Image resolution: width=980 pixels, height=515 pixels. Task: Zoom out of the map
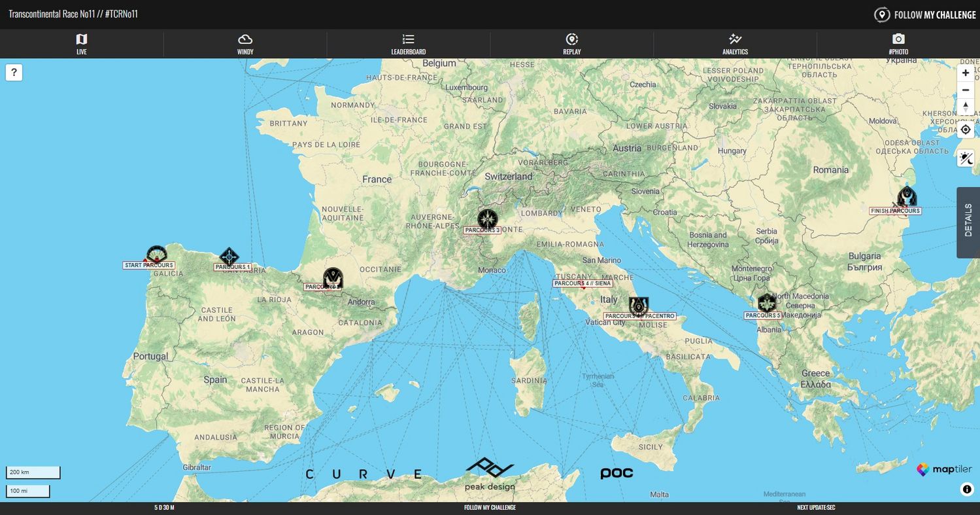pos(966,90)
